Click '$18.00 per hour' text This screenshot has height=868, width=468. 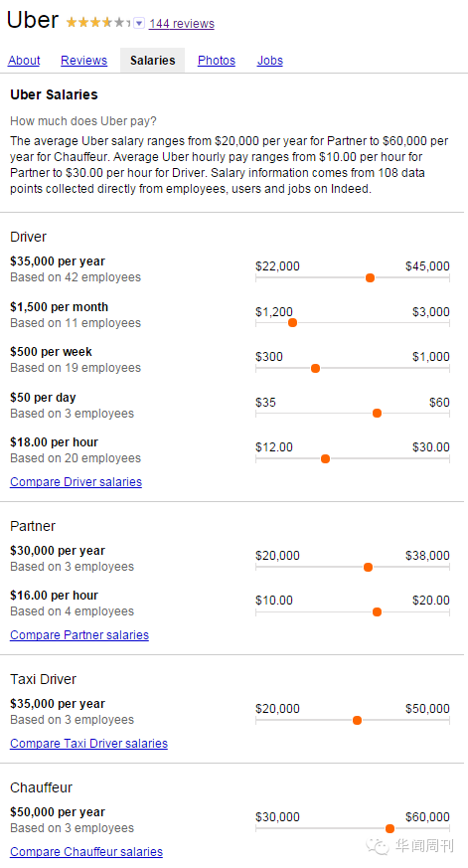click(55, 442)
